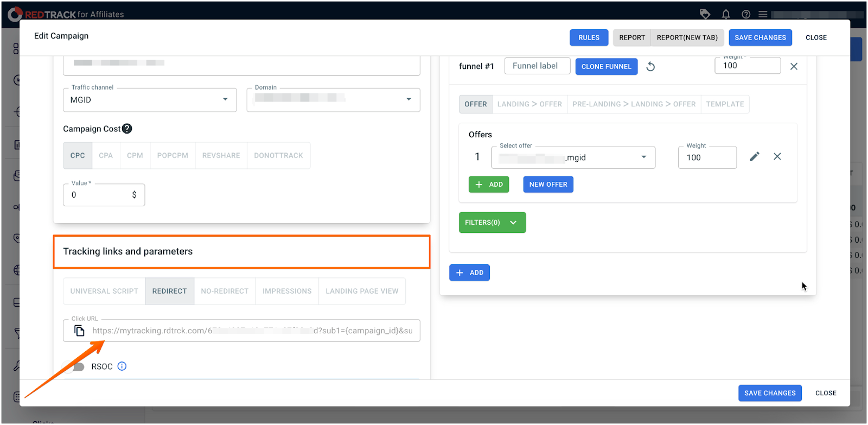Open the notifications bell icon

pos(726,14)
